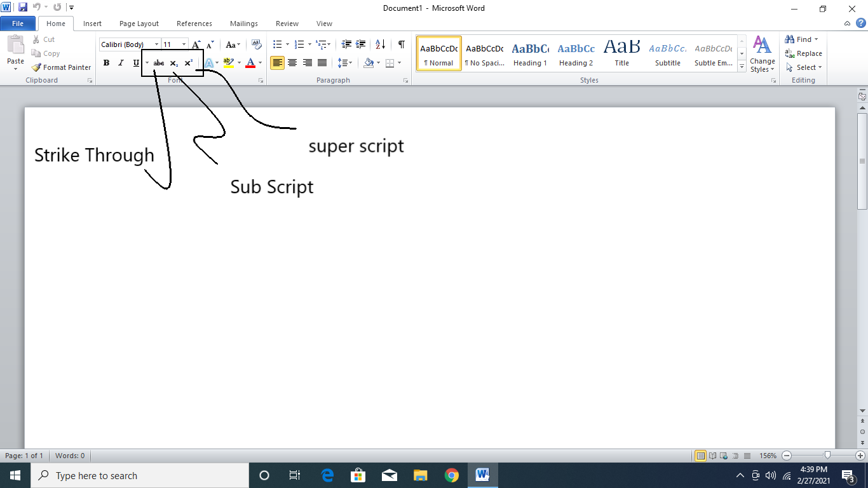Increase indent using the ribbon icon
The height and width of the screenshot is (488, 868).
[361, 44]
